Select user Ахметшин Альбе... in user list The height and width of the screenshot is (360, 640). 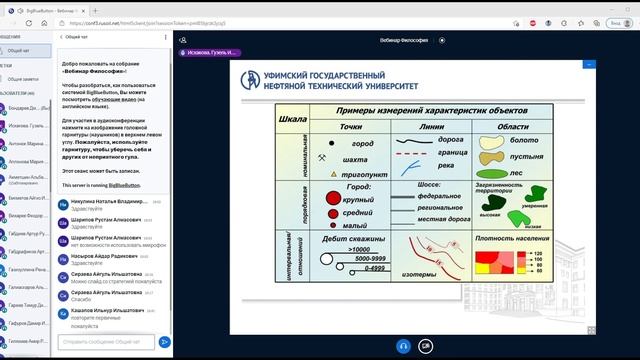(24, 180)
